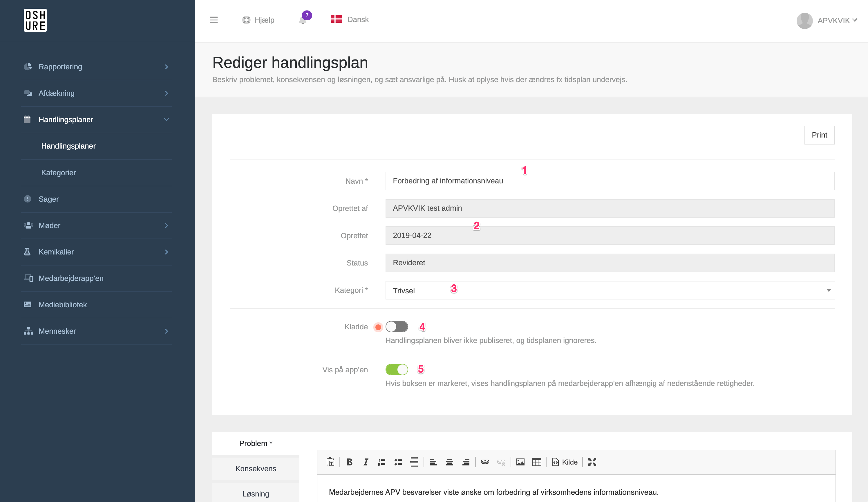
Task: Click the insert link icon
Action: (x=485, y=462)
